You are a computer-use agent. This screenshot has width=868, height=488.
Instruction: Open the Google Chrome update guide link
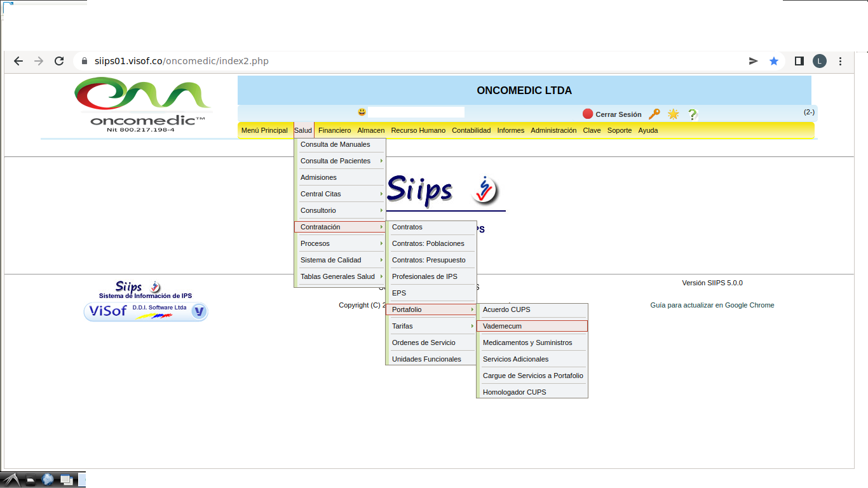coord(712,305)
